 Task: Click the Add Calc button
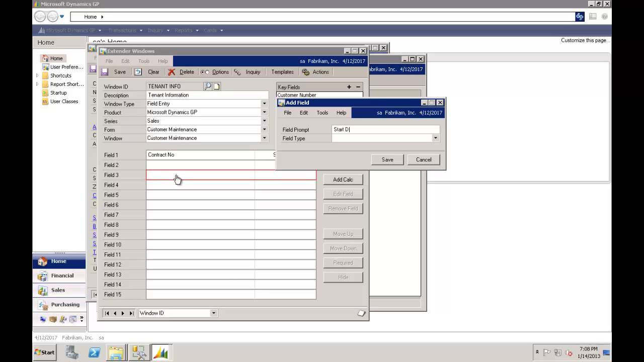[343, 179]
